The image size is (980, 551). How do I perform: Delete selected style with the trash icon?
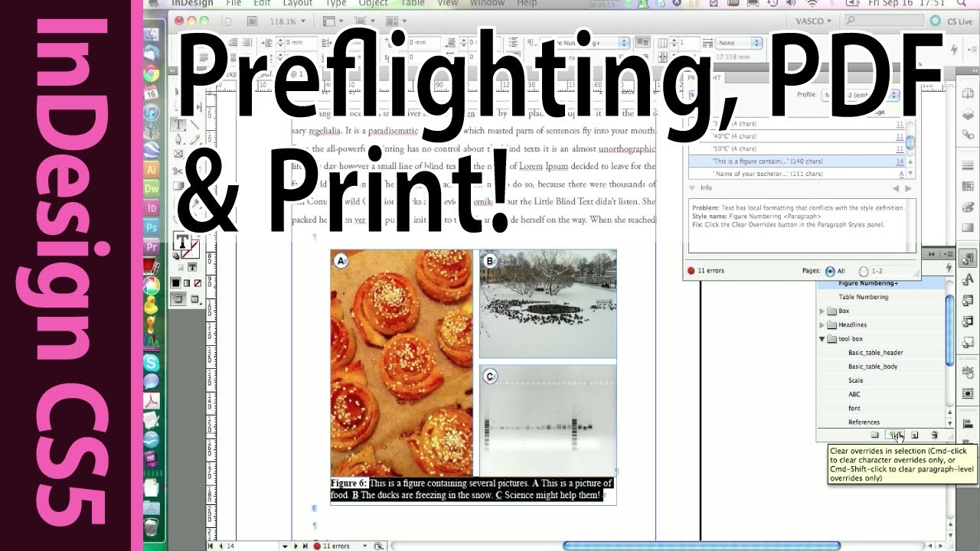click(934, 435)
